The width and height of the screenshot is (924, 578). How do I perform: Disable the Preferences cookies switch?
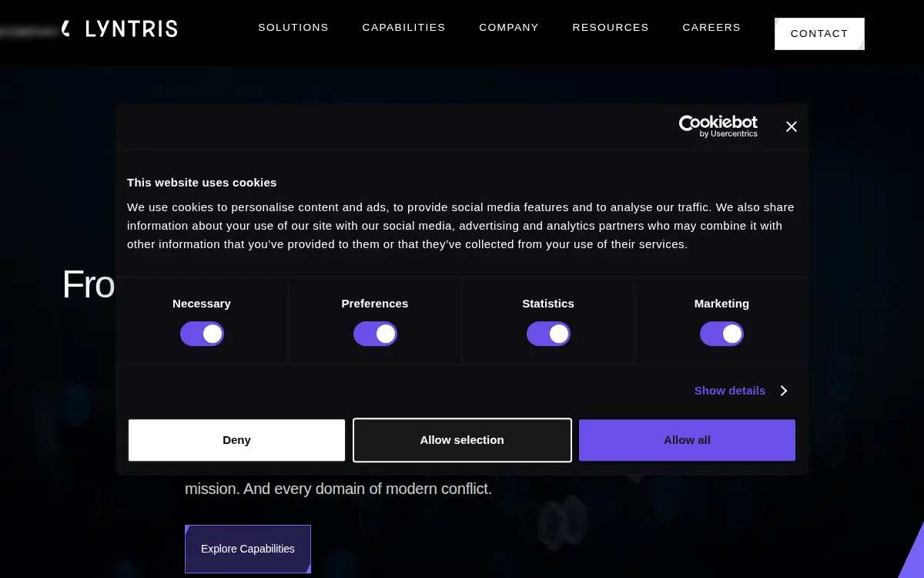coord(375,334)
